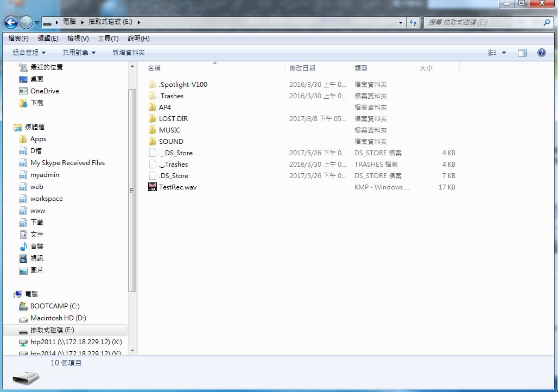Click the myadmin library icon
Viewport: 558px width, 392px height.
23,175
